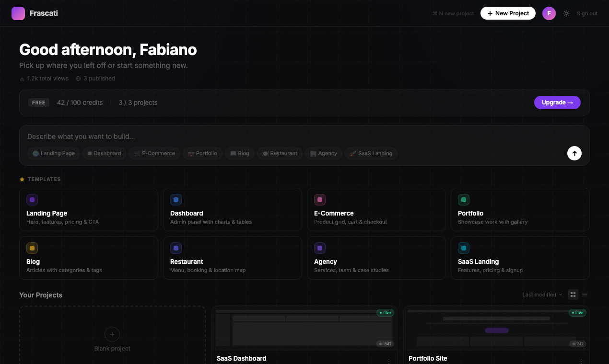609x364 pixels.
Task: Open Portfolio Site more options menu
Action: (x=581, y=361)
